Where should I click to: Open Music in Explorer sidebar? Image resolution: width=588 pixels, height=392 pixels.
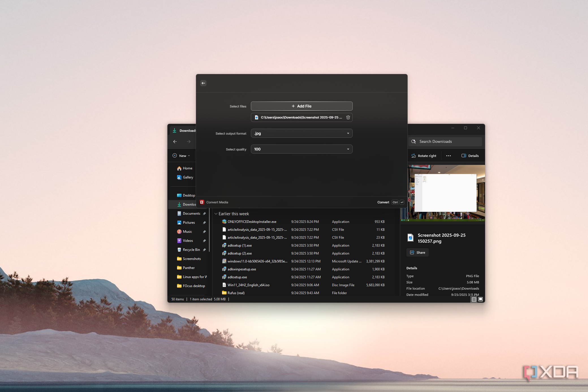(185, 232)
